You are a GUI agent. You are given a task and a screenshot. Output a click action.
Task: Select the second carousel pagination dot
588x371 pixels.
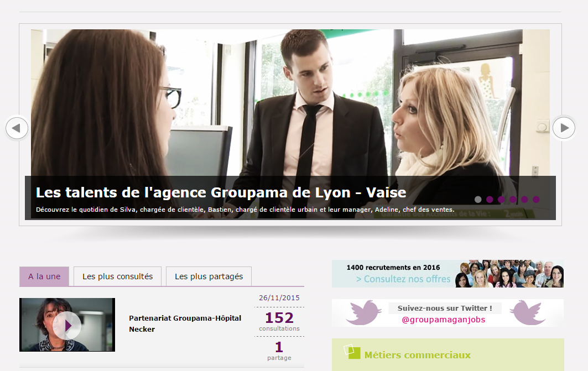(x=490, y=200)
